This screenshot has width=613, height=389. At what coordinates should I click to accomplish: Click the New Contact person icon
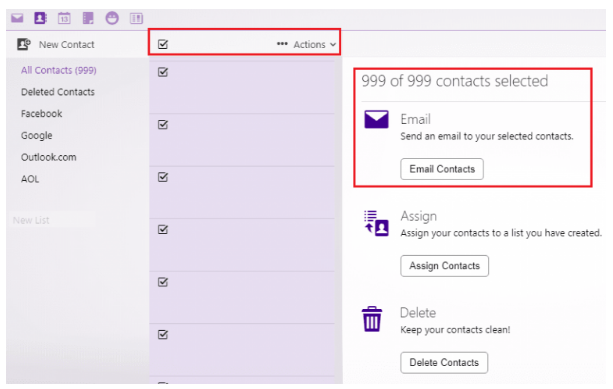coord(23,44)
